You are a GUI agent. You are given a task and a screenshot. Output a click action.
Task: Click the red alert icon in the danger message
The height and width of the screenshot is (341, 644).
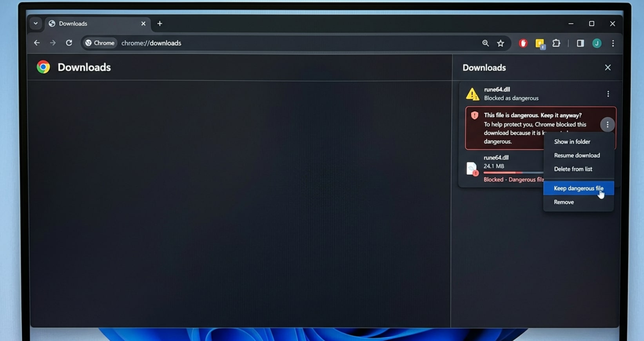click(474, 115)
